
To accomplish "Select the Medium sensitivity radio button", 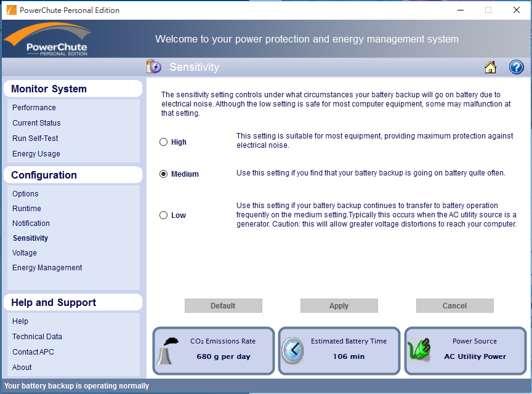I will (x=164, y=174).
